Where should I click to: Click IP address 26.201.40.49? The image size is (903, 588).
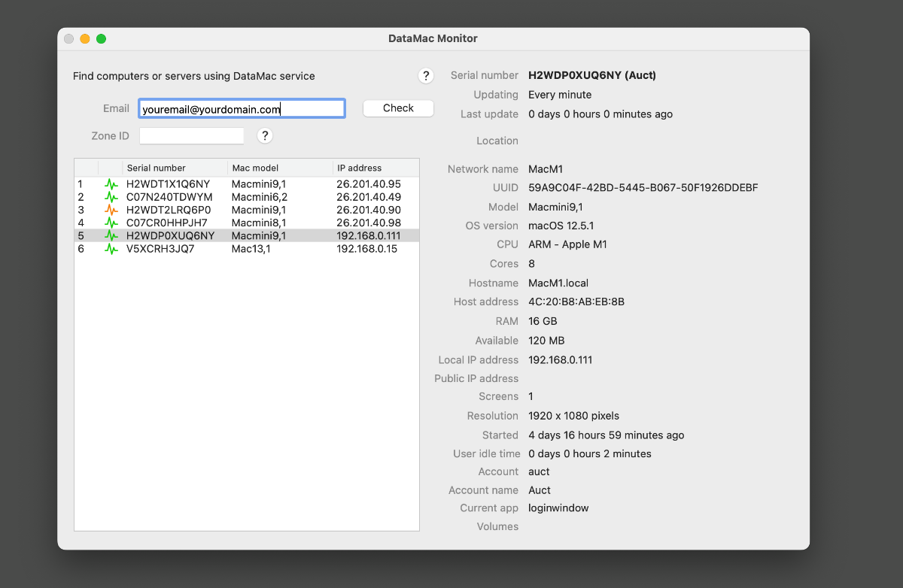[369, 197]
